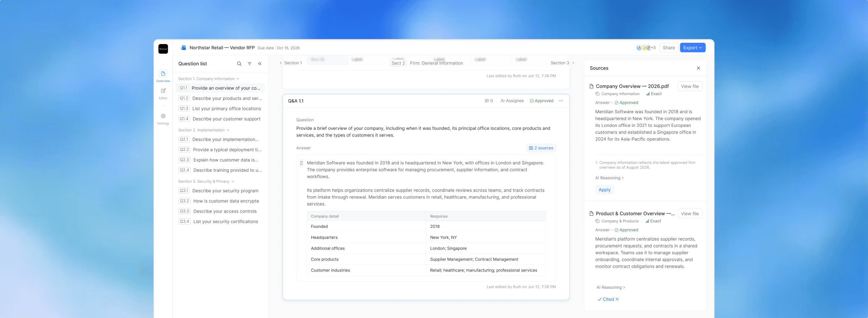
Task: Click the 'New York, NY' table cell
Action: (x=486, y=237)
